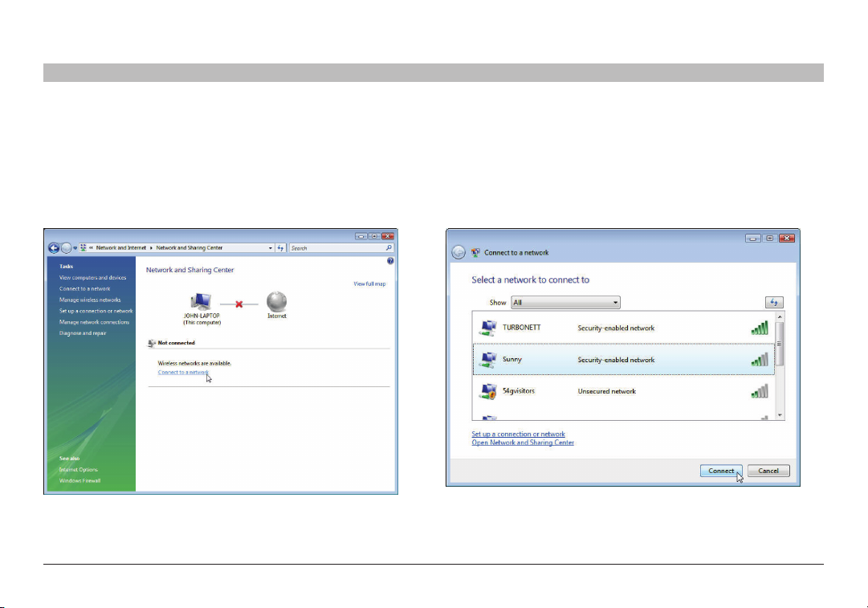Image resolution: width=868 pixels, height=608 pixels.
Task: Click the JOHN-LAPTOP computer icon
Action: [x=201, y=302]
